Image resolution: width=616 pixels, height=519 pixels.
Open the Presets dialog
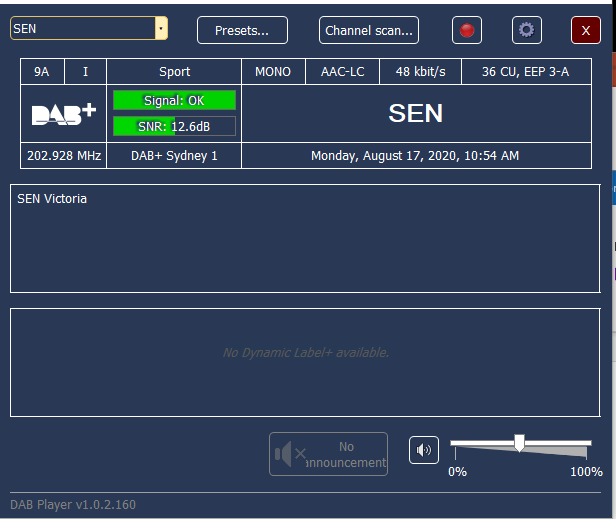click(x=242, y=30)
